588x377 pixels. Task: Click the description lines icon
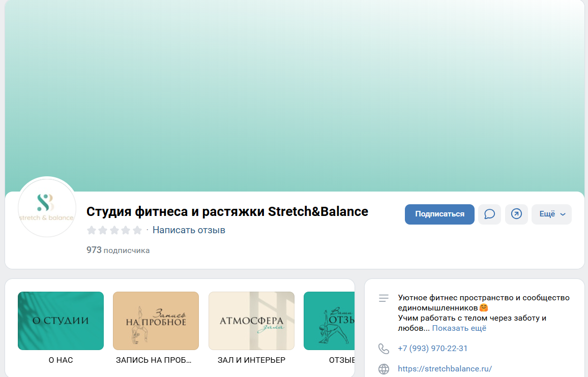click(384, 298)
